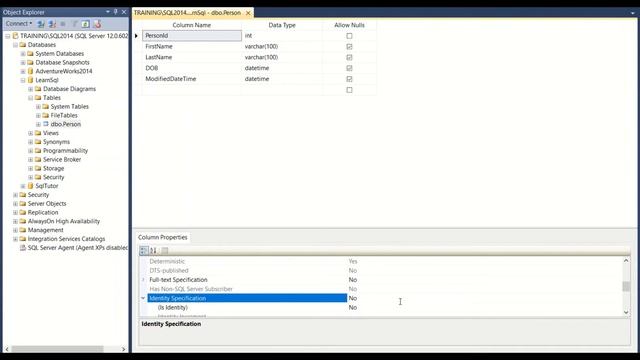Toggle Allow Nulls in the empty new row
Viewport: 640px width, 360px height.
point(349,90)
